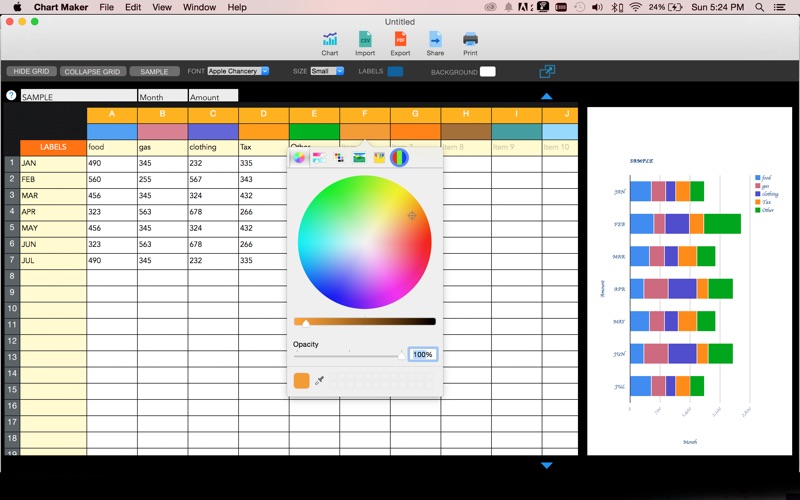Open the Edit menu
The width and height of the screenshot is (800, 500).
133,7
